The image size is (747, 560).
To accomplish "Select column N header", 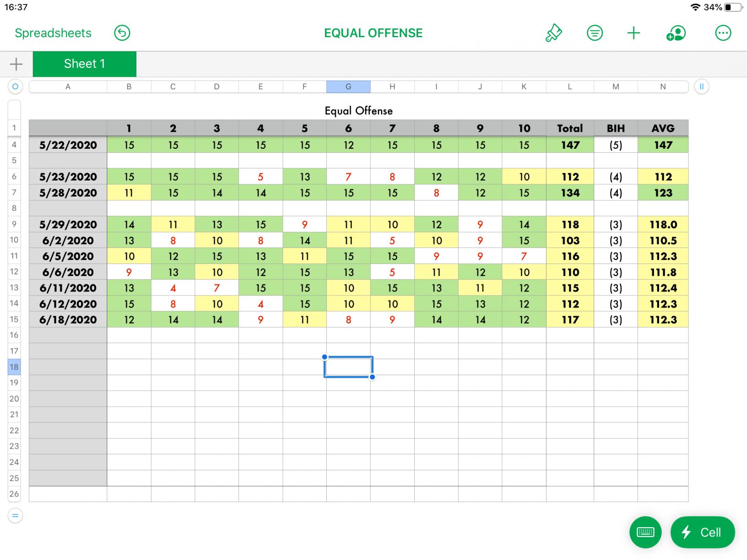I will tap(663, 86).
